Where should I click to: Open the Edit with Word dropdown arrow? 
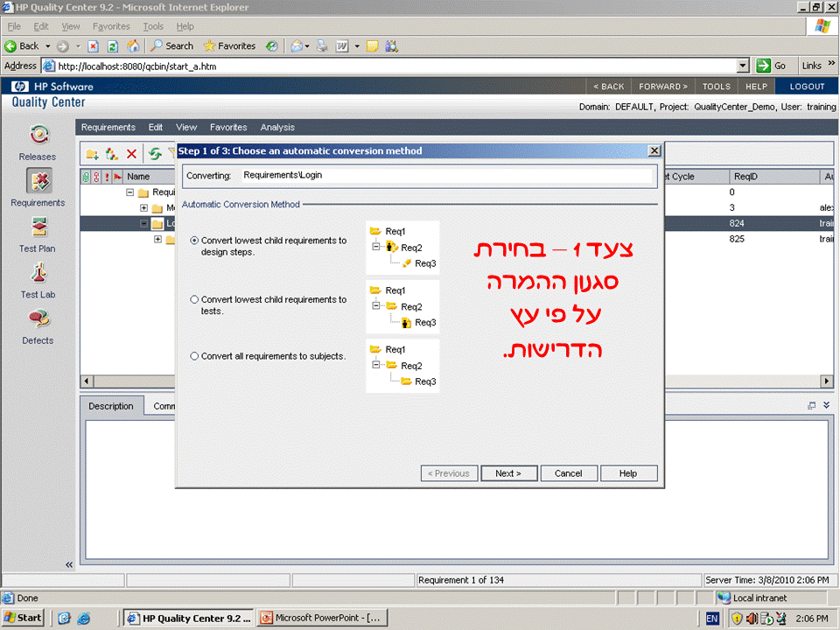[357, 46]
